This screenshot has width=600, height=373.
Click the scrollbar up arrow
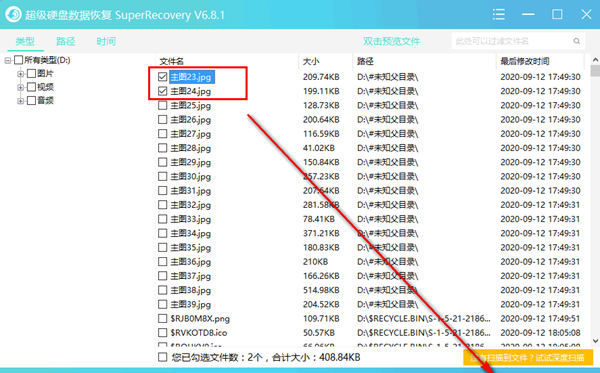coord(595,60)
